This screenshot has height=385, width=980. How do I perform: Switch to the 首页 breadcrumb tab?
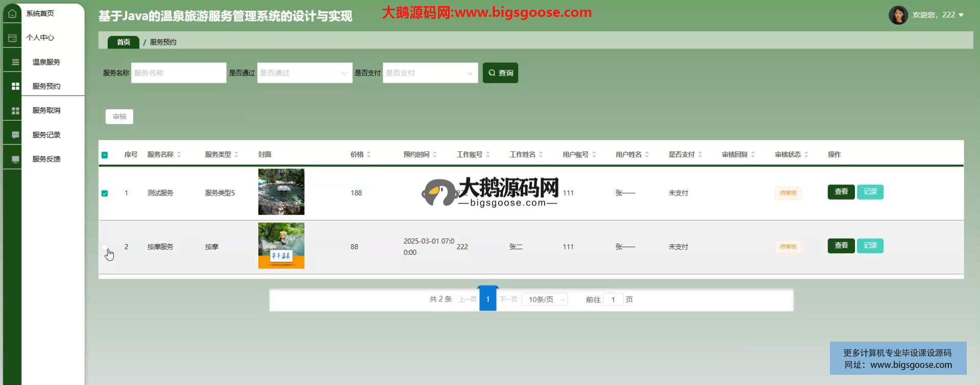(x=124, y=42)
